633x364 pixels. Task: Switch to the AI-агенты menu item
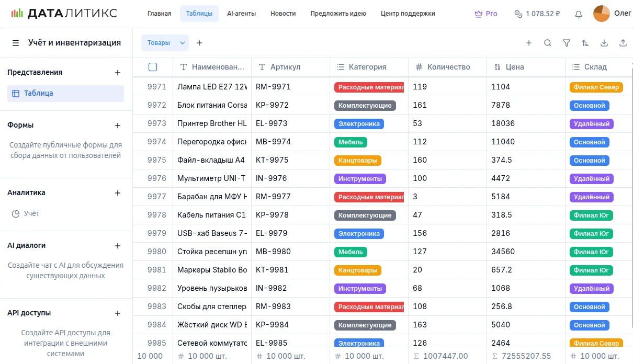(x=241, y=14)
